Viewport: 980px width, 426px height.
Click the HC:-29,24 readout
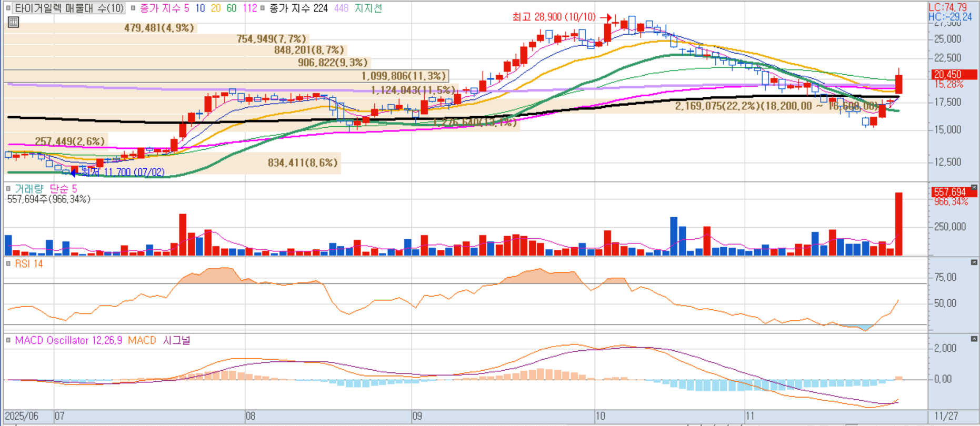pyautogui.click(x=950, y=16)
